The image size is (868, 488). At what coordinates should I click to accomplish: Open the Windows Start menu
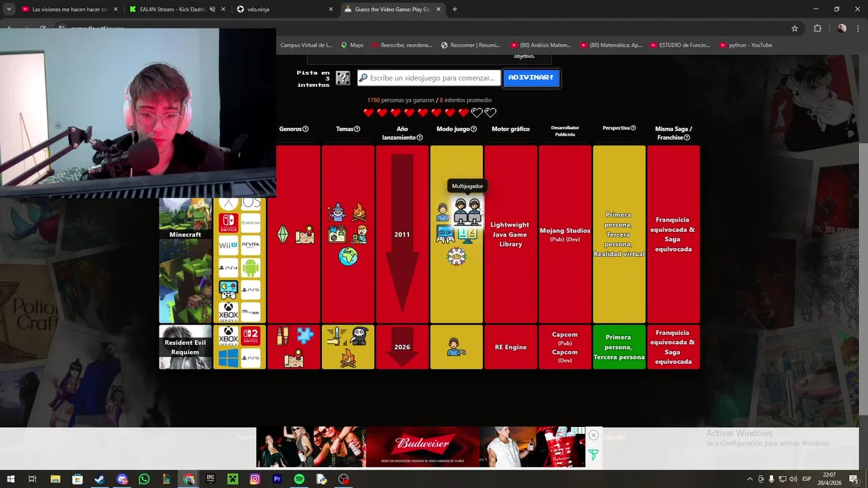[10, 479]
